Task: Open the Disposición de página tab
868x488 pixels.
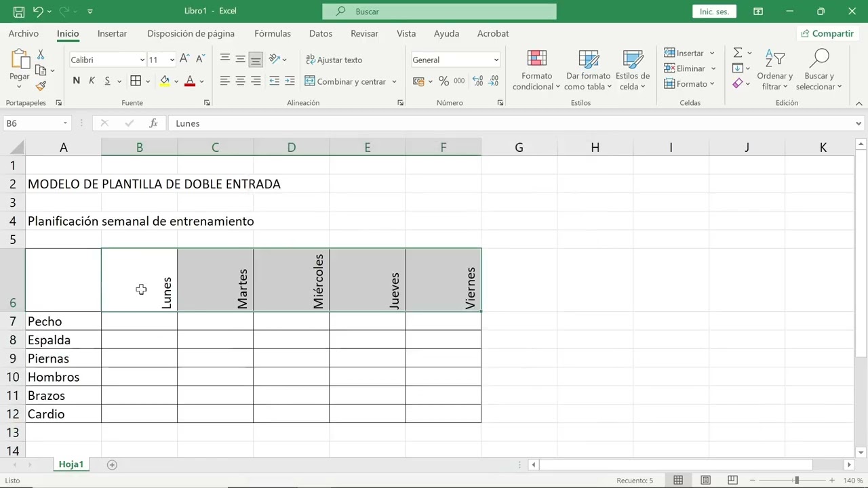Action: click(191, 33)
